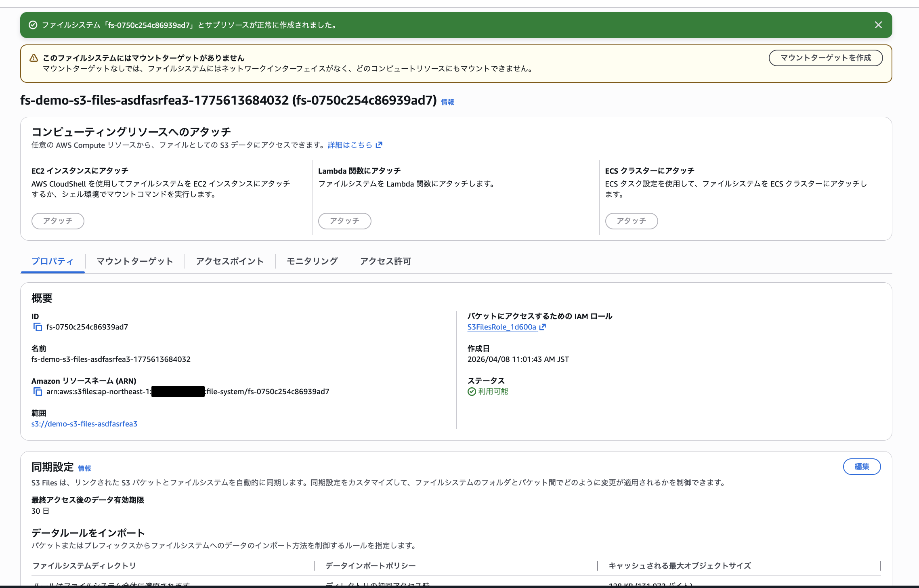Screen dimensions: 919x588
Task: Select the プロパティ tab
Action: [52, 261]
